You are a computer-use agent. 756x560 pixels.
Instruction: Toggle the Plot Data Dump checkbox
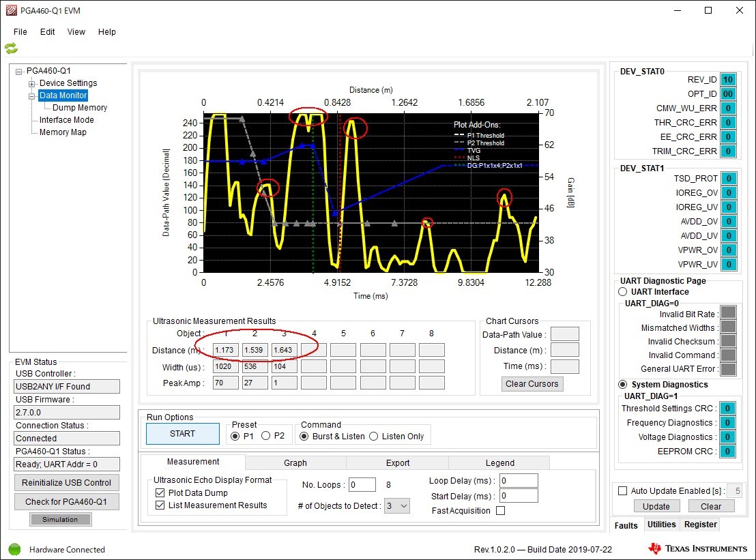click(160, 493)
